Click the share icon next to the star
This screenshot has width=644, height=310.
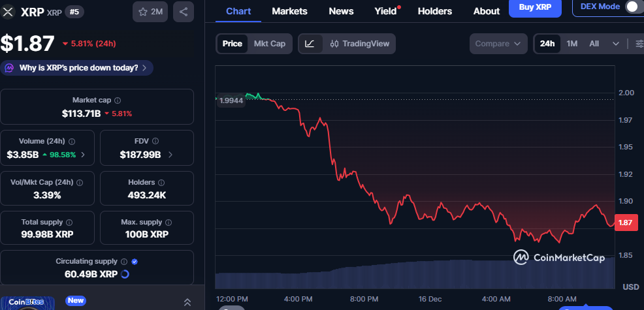184,12
